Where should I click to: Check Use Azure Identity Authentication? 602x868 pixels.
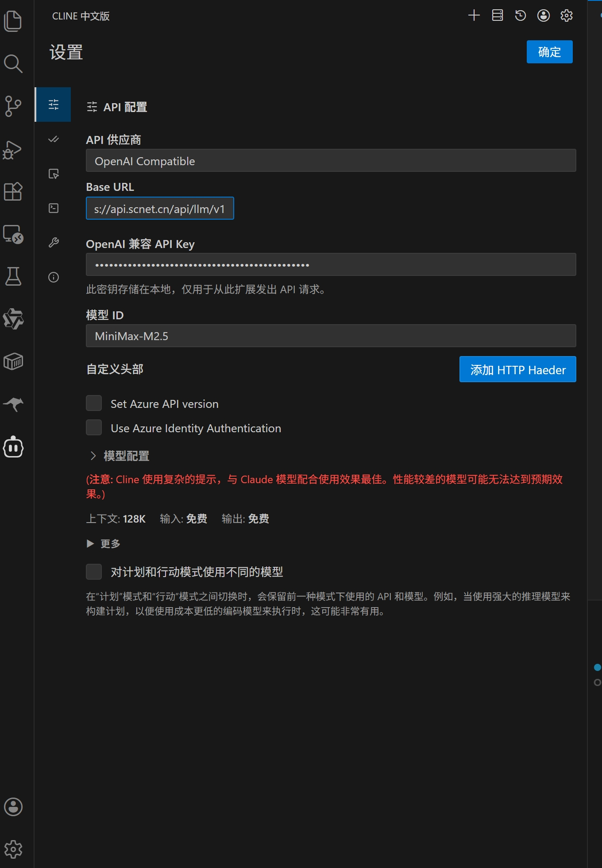click(x=94, y=428)
